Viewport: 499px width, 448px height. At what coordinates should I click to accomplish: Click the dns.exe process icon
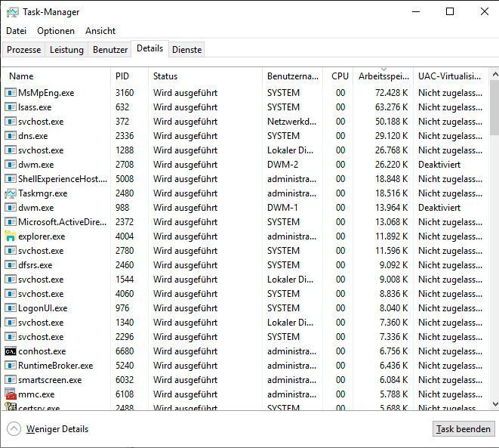(10, 136)
